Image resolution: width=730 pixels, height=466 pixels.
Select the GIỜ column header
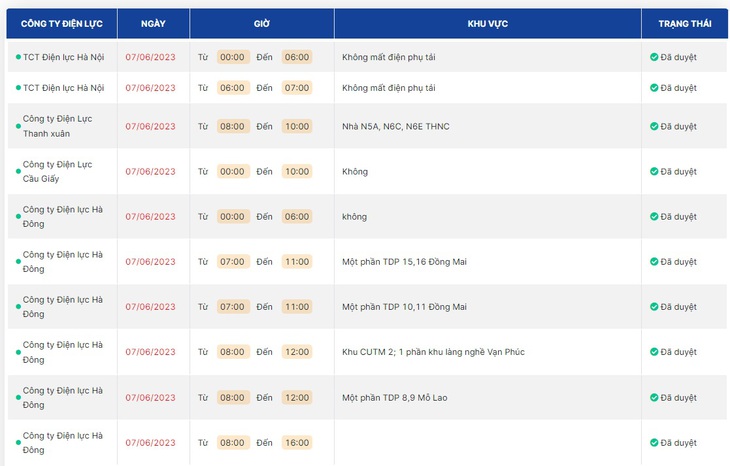coord(262,23)
